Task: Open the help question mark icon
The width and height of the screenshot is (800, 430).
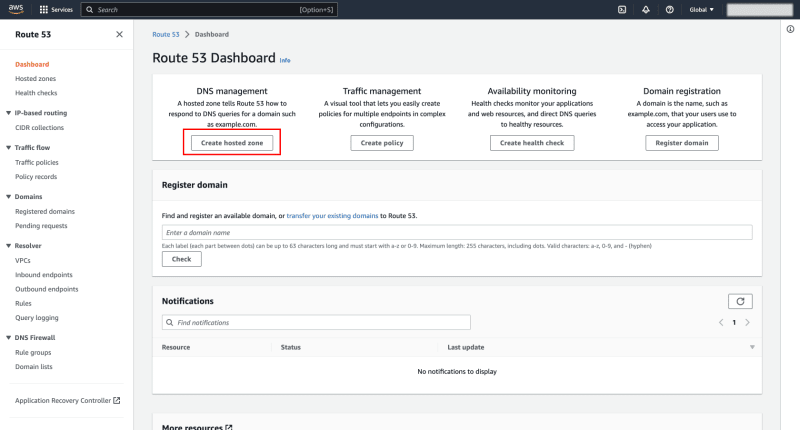Action: tap(670, 9)
